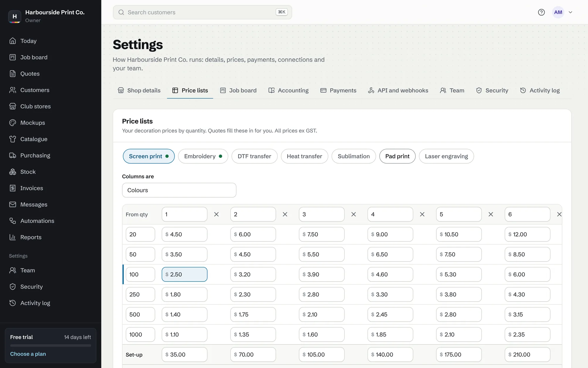The width and height of the screenshot is (588, 368).
Task: Select the Heat transfer price list
Action: point(304,156)
